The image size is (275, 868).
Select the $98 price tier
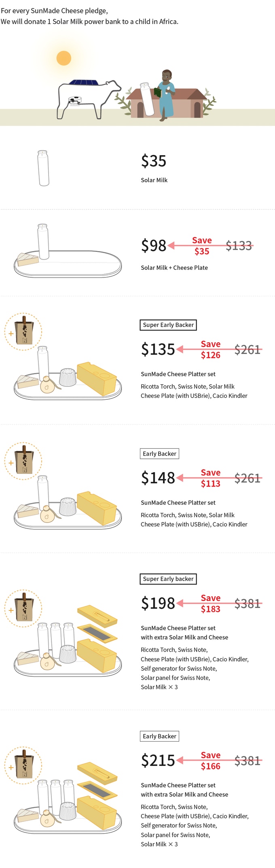(x=154, y=245)
